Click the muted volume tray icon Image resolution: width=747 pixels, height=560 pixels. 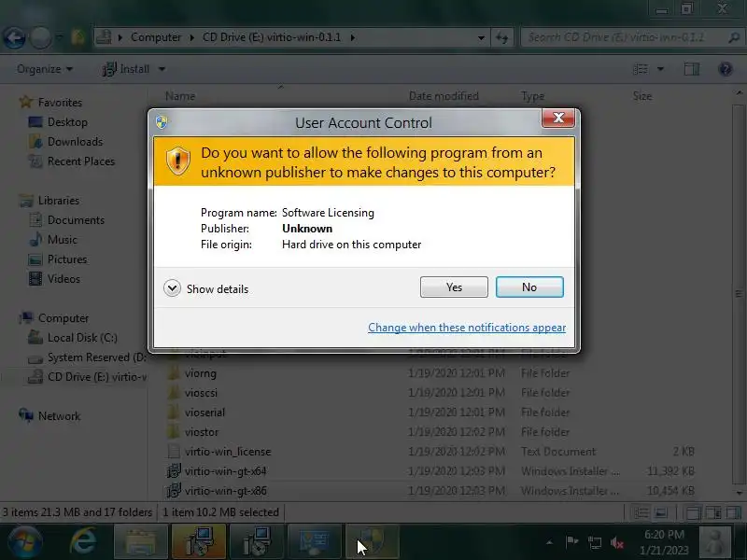617,542
